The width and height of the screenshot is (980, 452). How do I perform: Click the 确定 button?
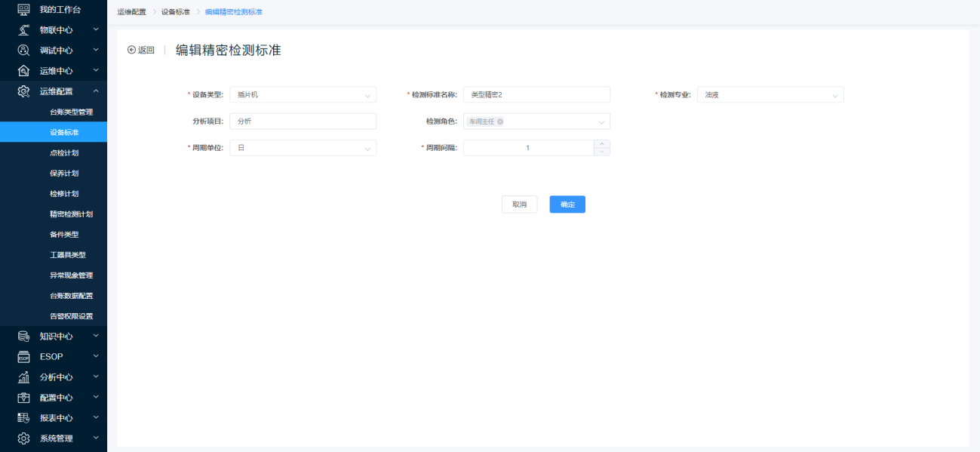click(567, 204)
